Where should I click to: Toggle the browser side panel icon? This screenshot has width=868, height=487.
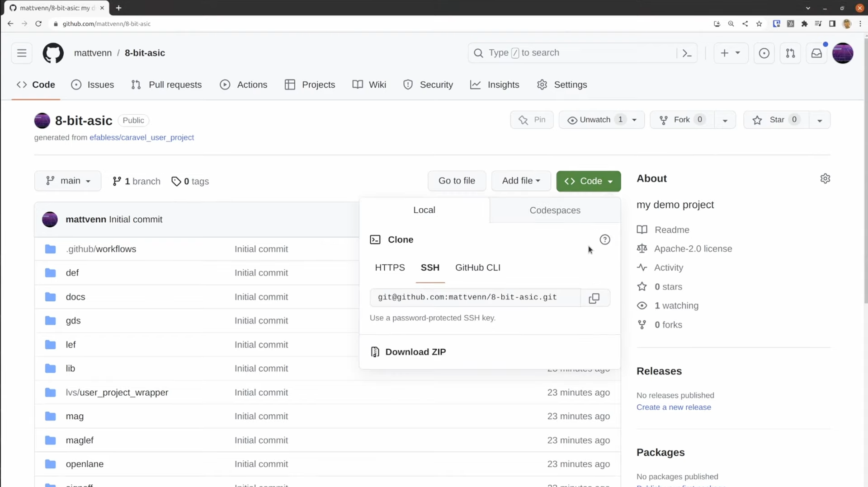(x=832, y=23)
